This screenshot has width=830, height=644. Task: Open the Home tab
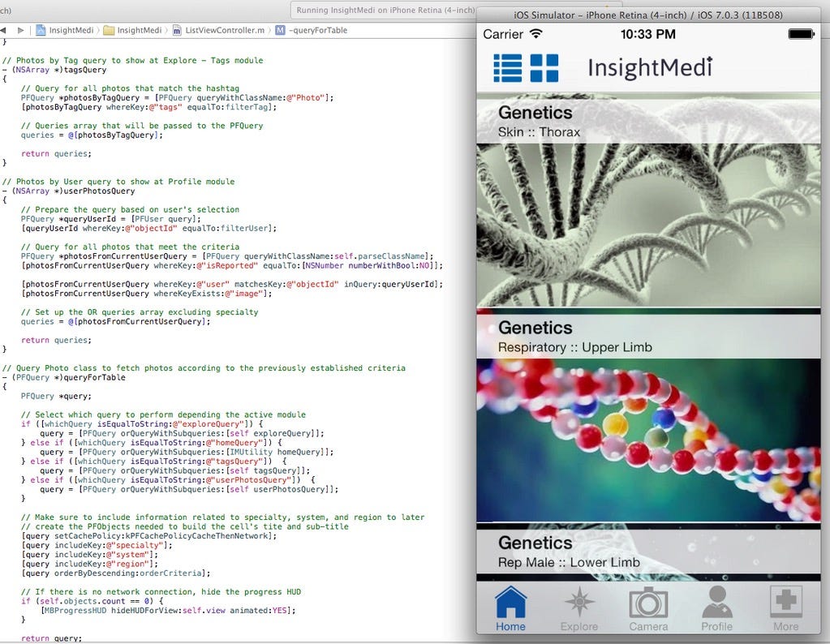click(x=510, y=609)
